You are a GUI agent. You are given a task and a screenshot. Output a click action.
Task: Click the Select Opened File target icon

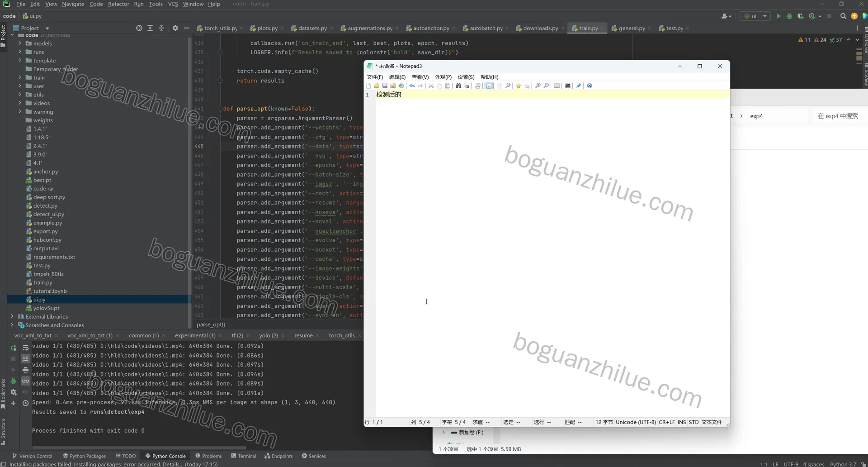[x=139, y=28]
